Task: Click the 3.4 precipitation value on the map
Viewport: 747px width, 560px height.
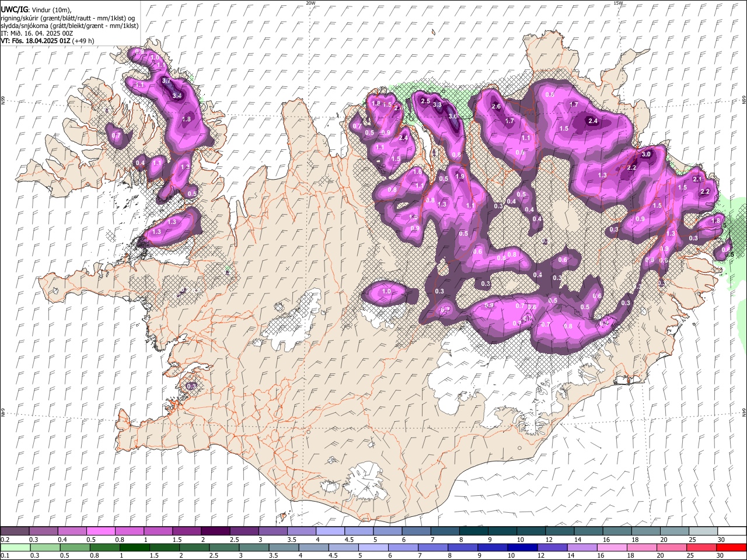Action: pyautogui.click(x=177, y=96)
